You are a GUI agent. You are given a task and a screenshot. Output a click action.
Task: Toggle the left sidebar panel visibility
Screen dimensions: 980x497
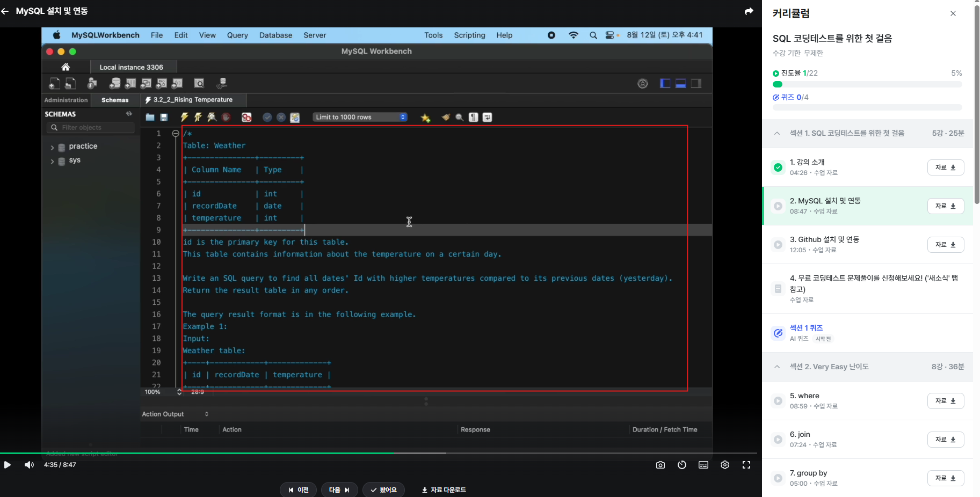(x=665, y=83)
